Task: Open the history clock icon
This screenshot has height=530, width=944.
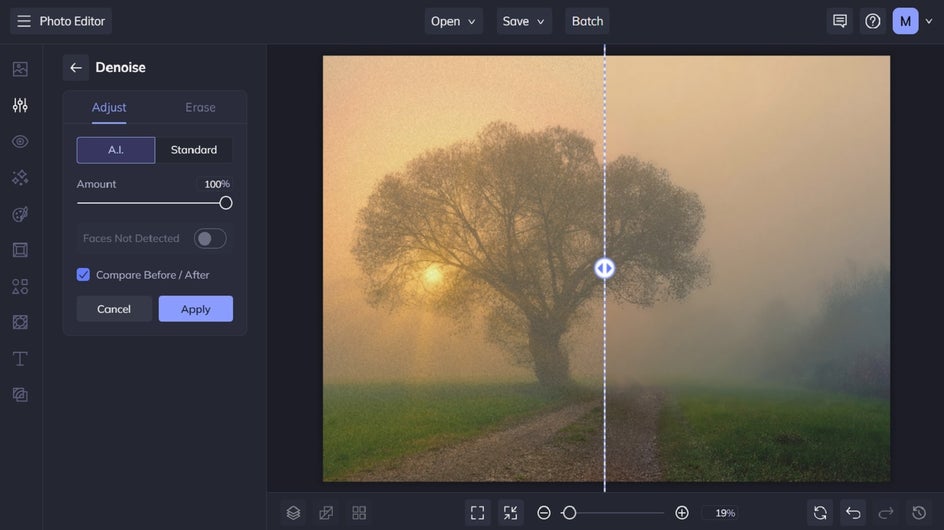Action: pyautogui.click(x=919, y=513)
